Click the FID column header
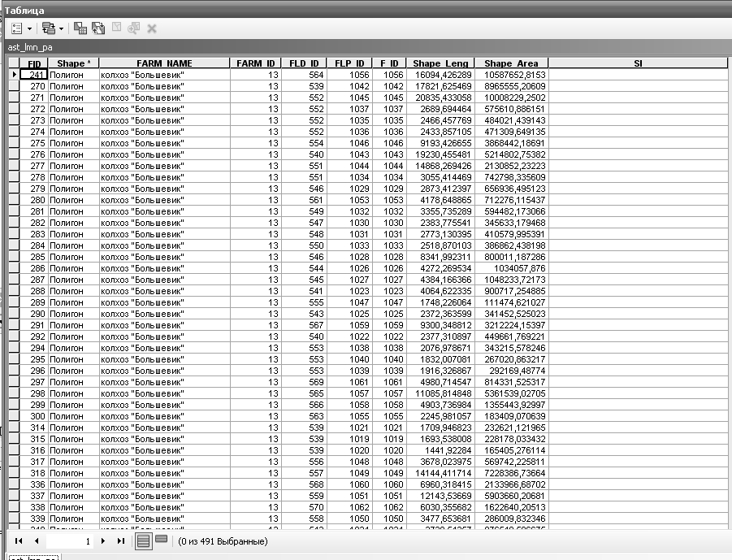 coord(33,63)
